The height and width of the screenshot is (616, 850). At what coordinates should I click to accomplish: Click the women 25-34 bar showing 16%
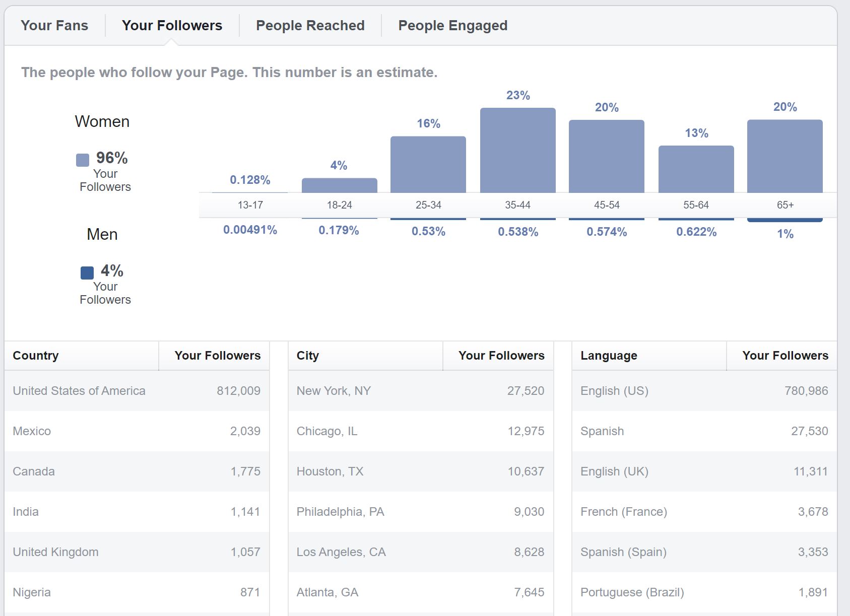[x=428, y=164]
